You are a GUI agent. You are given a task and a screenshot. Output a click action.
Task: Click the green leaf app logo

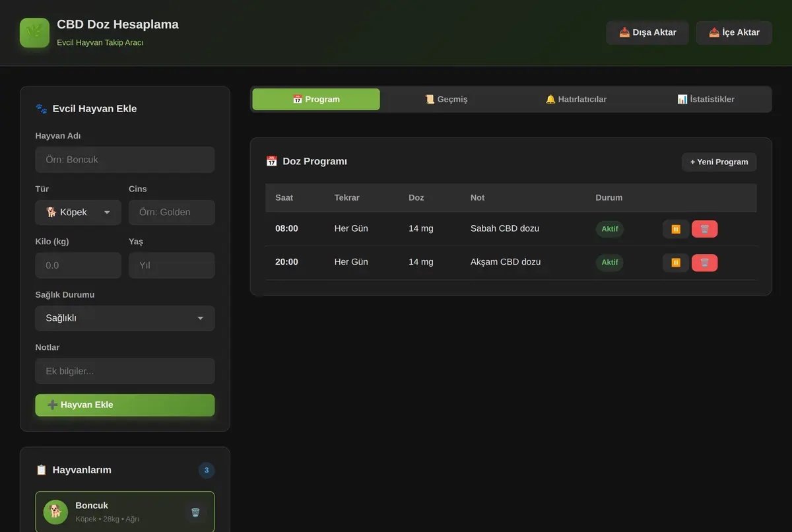[34, 32]
